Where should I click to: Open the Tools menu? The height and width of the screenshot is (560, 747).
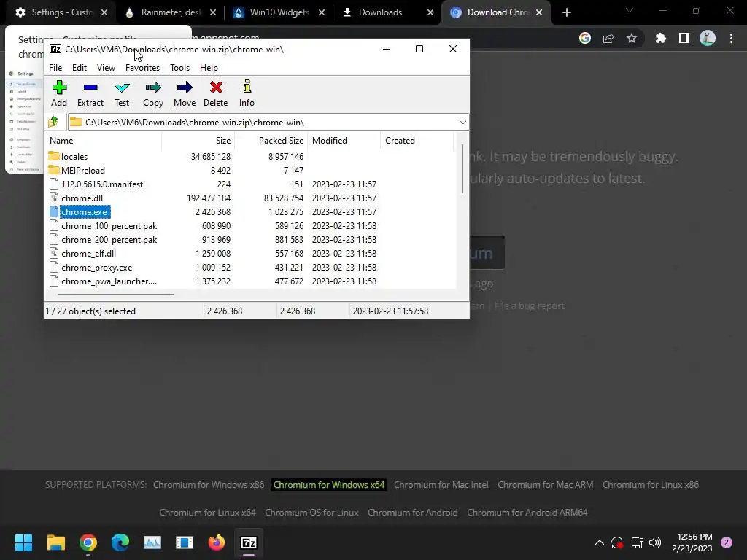click(179, 68)
